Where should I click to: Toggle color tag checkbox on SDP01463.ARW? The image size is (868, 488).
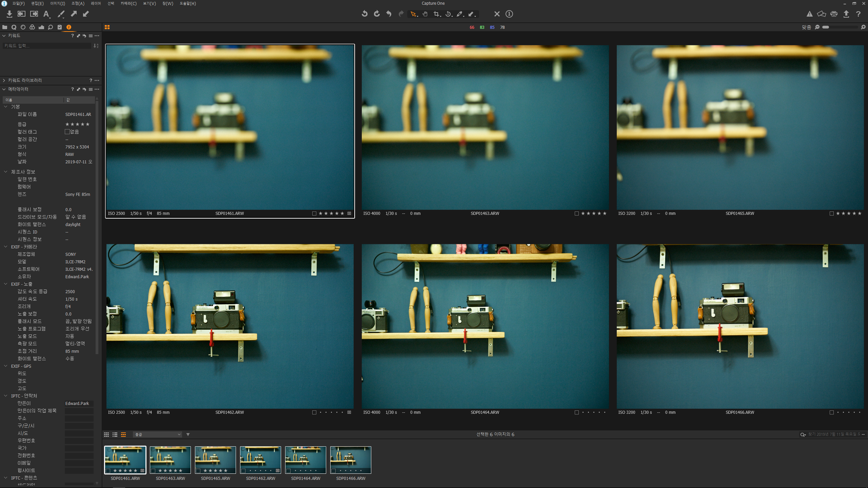[x=576, y=213]
